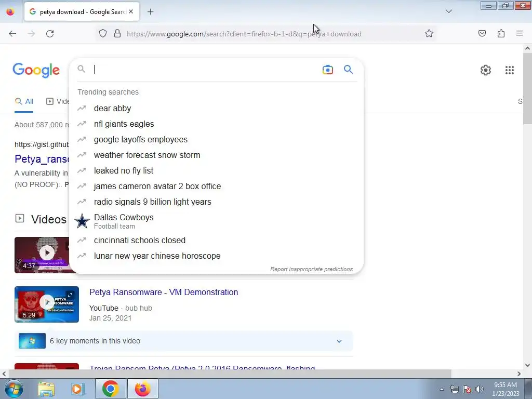Click the blue Google search magnifier button

tap(348, 70)
